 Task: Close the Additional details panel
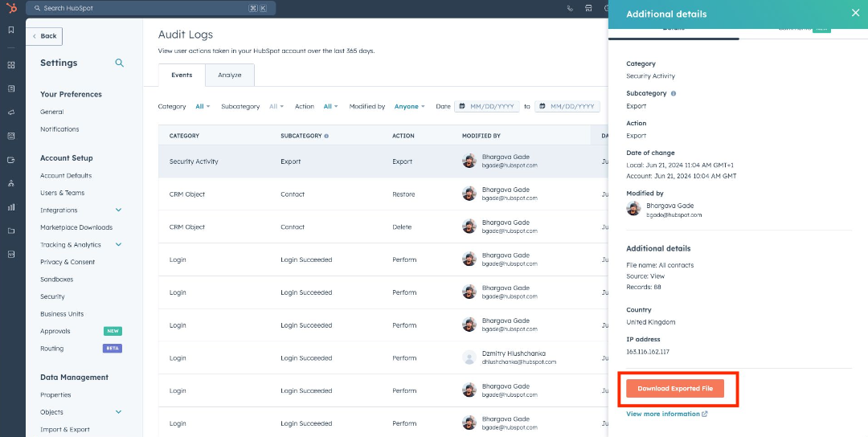(855, 13)
